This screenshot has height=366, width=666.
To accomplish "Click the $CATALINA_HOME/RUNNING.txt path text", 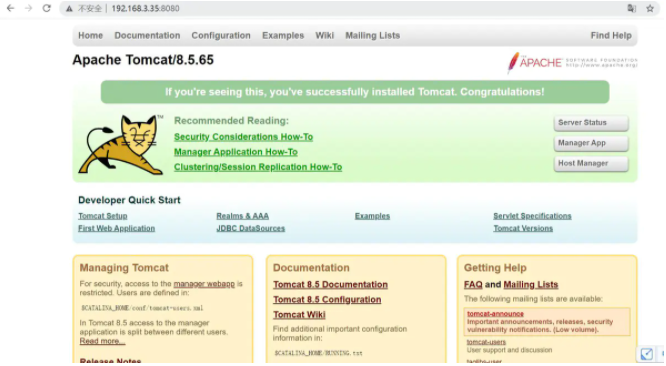I will coord(319,353).
